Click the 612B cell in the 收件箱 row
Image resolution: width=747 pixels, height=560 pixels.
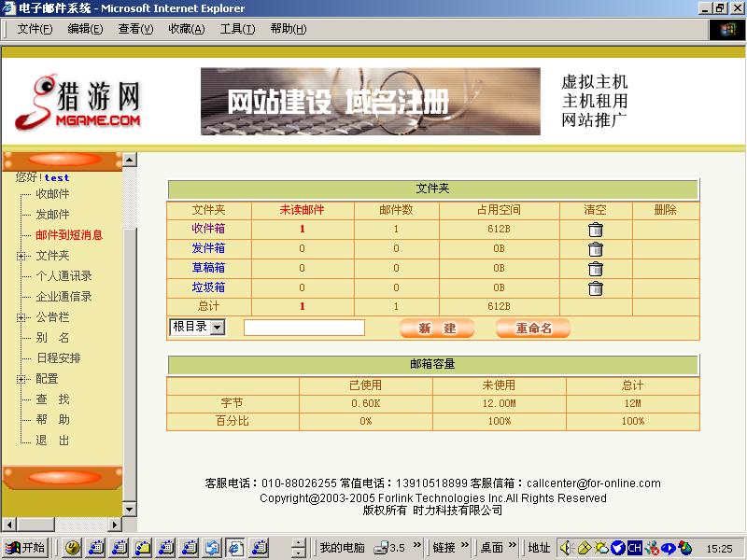(x=499, y=229)
